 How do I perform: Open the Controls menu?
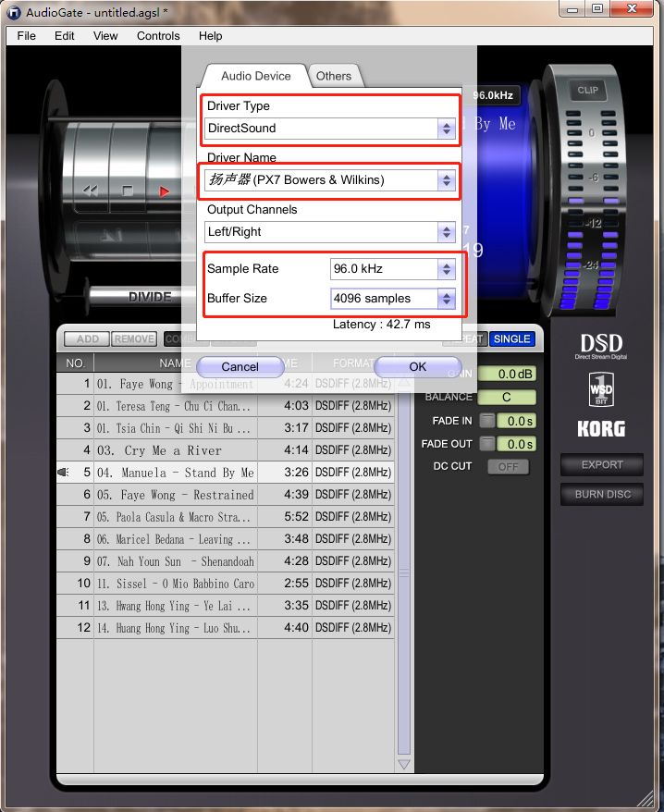click(158, 36)
